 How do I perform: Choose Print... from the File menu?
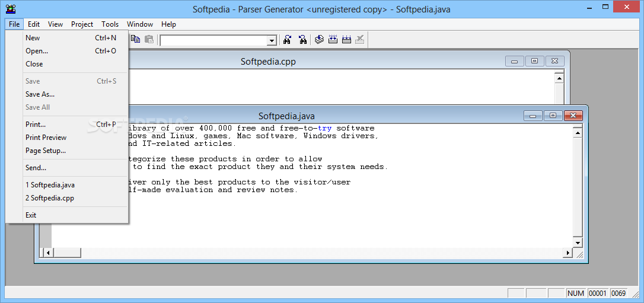[x=67, y=125]
